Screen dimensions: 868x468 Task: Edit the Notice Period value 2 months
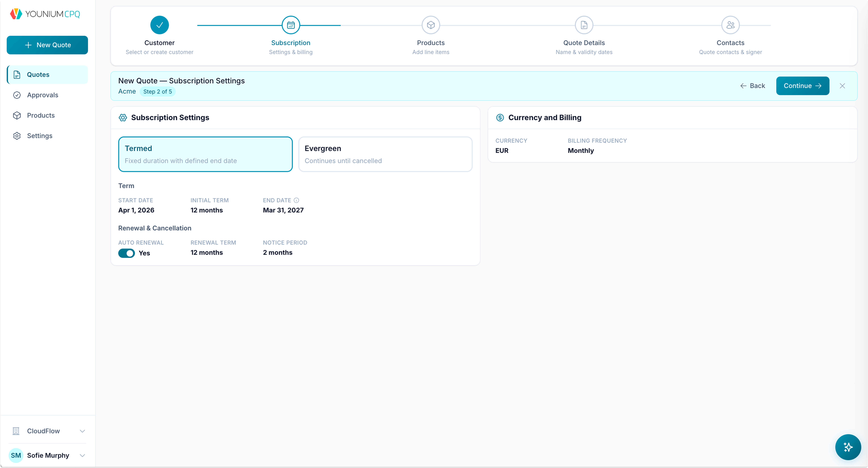[278, 253]
